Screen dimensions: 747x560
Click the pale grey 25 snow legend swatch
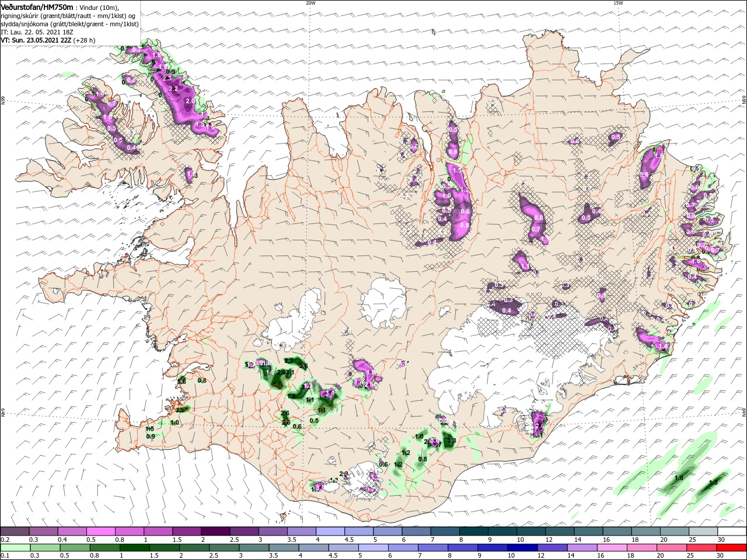pyautogui.click(x=703, y=531)
